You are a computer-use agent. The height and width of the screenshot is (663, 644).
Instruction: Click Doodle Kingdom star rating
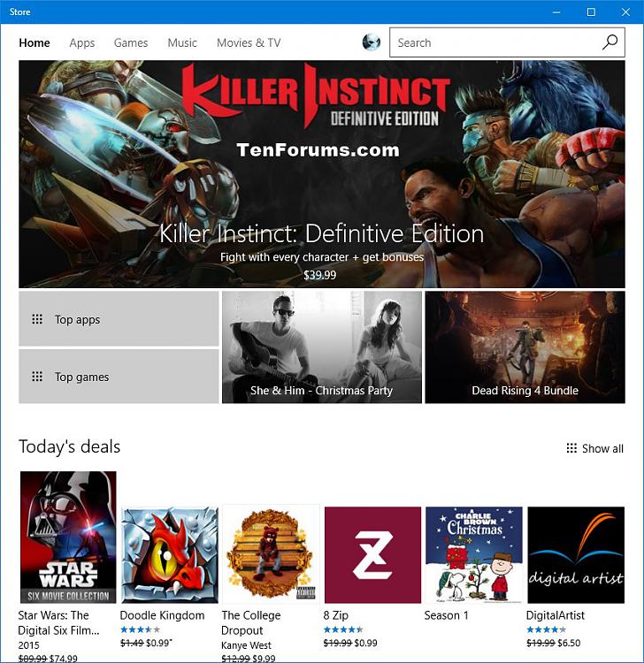point(140,629)
